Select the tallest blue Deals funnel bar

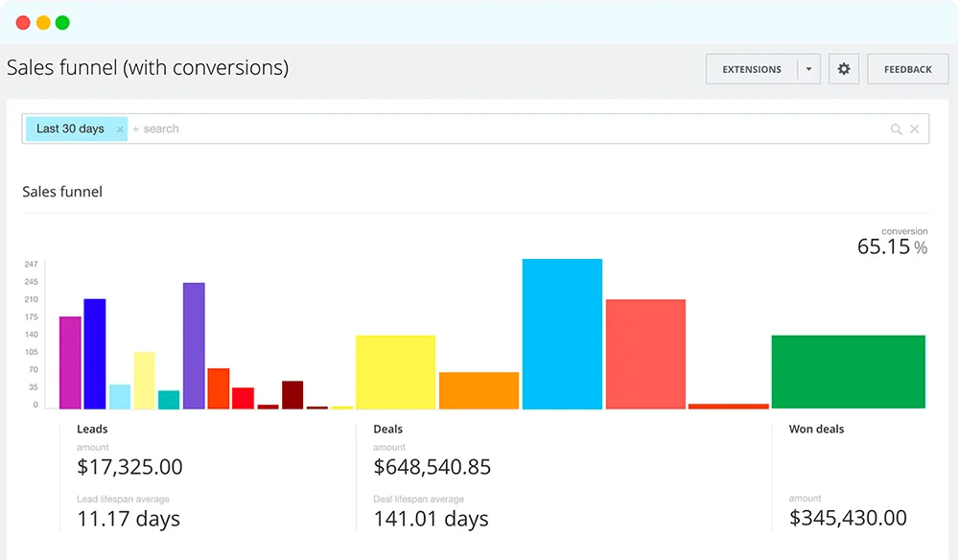point(562,331)
